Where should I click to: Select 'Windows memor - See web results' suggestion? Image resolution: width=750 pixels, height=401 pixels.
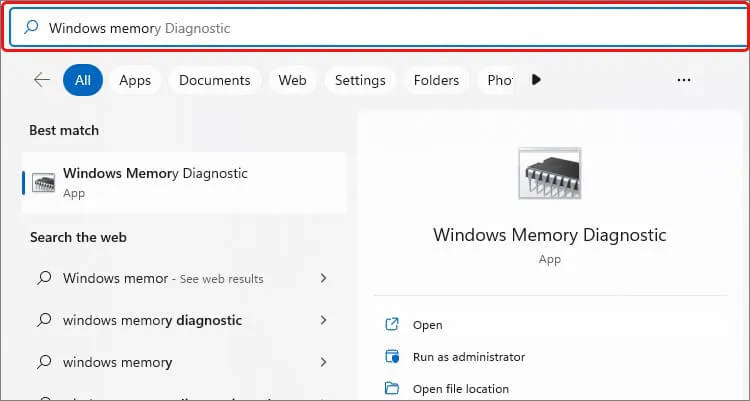click(x=184, y=278)
